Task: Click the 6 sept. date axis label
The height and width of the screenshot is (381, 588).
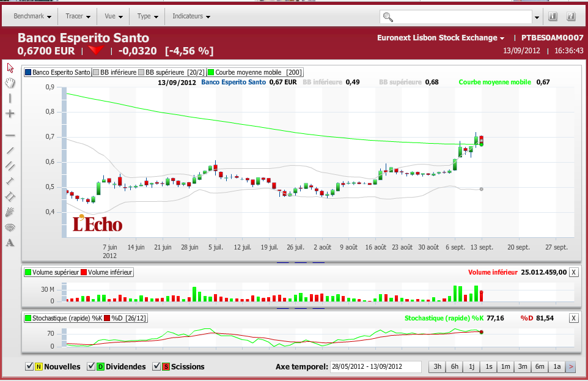Action: pyautogui.click(x=455, y=247)
